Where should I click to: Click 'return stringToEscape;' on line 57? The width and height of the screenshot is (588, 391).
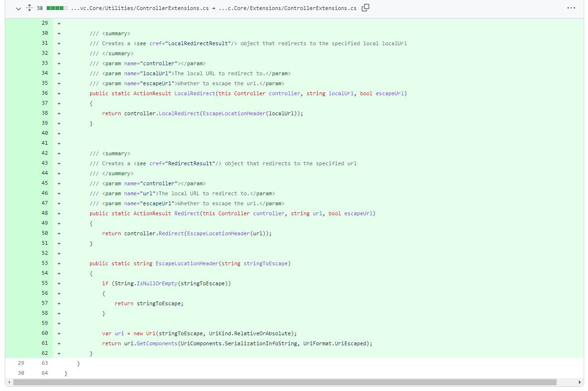coord(149,303)
